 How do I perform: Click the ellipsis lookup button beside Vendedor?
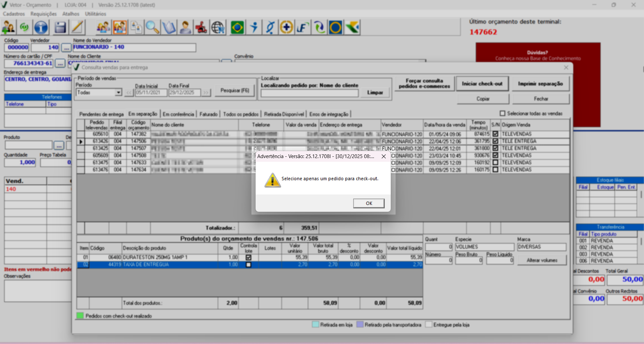pyautogui.click(x=66, y=48)
